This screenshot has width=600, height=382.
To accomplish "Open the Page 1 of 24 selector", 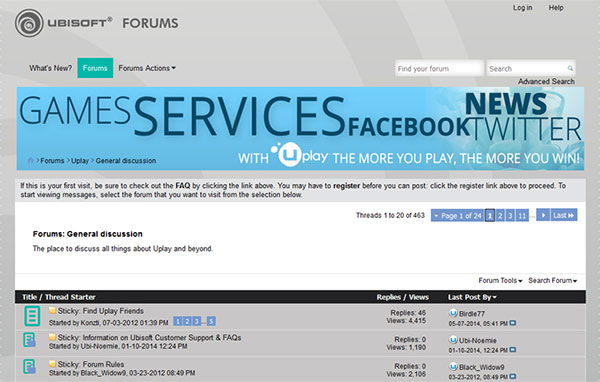I will click(x=458, y=215).
